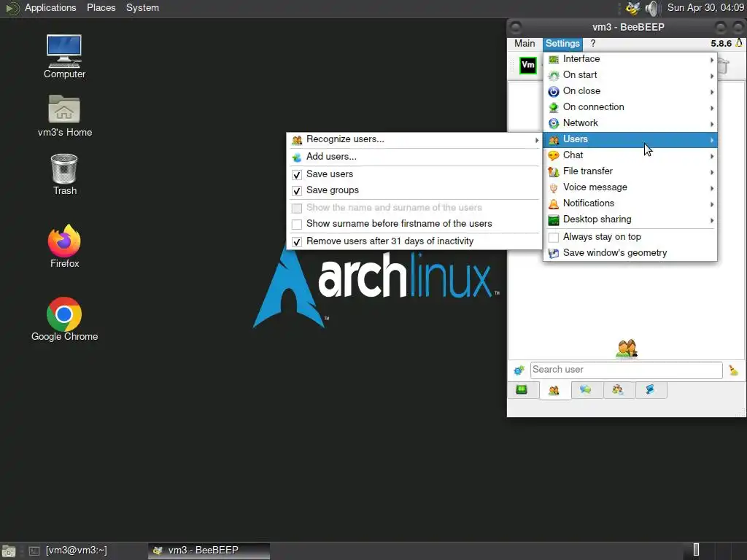Click the Recognize users icon

297,140
